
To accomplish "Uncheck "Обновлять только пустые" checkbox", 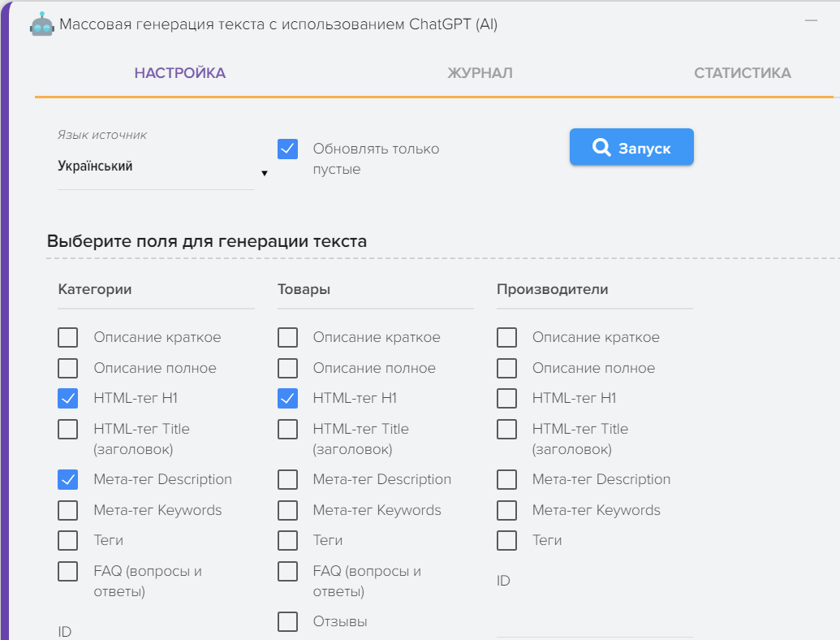I will click(x=287, y=149).
